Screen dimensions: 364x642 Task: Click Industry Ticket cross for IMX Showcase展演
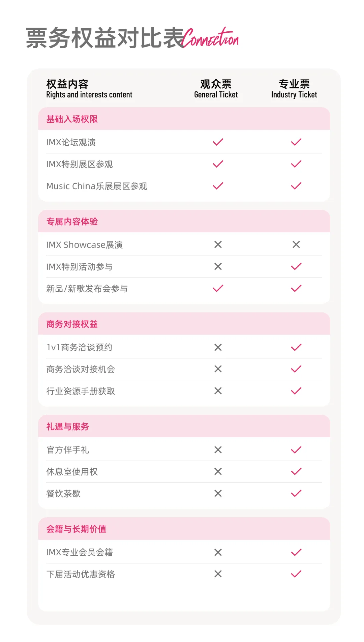pyautogui.click(x=296, y=244)
